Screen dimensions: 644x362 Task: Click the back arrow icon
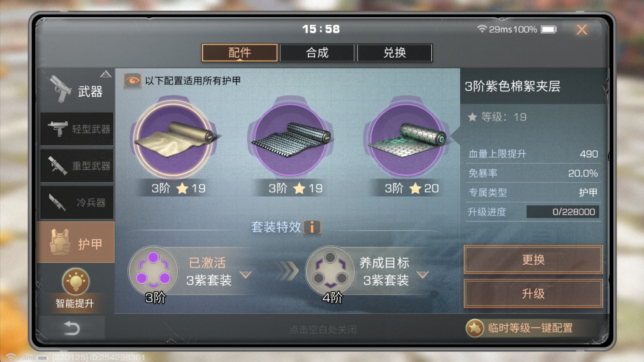72,328
